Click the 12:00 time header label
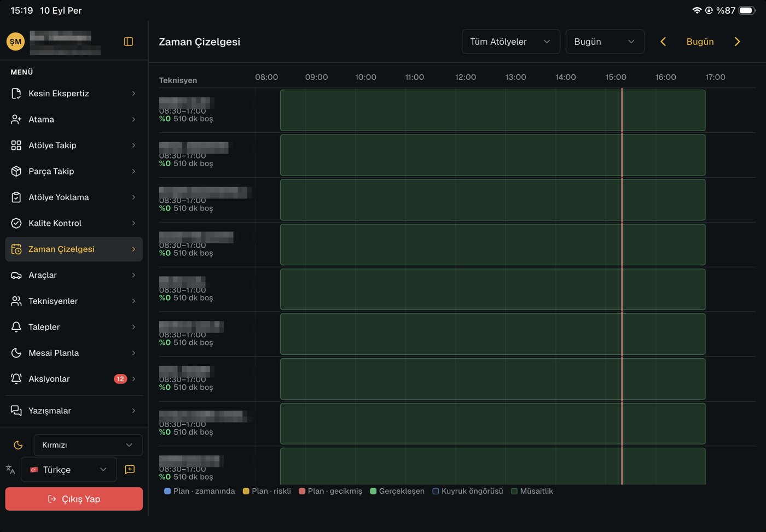Screen dimensions: 766x532 (466, 77)
